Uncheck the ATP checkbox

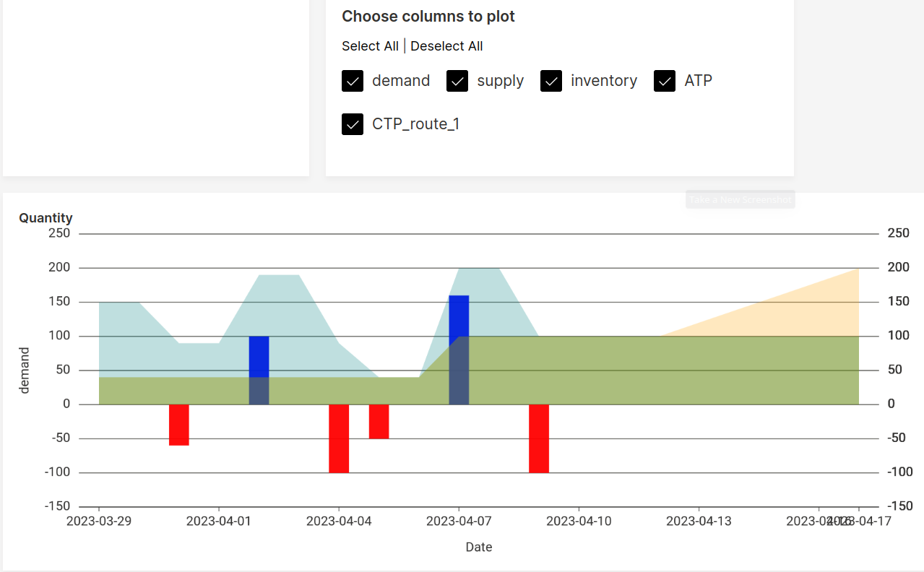664,81
